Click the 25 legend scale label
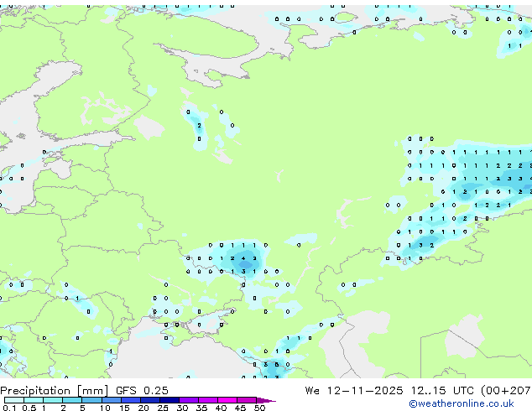This screenshot has height=411, width=532. [x=163, y=408]
